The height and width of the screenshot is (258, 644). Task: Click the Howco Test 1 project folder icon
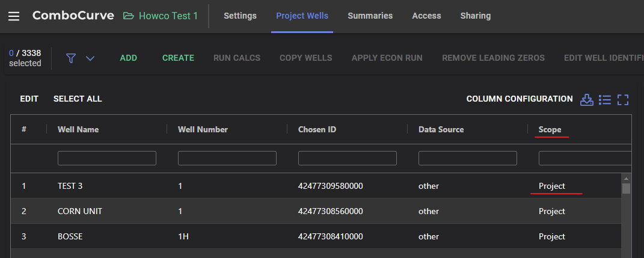[x=129, y=16]
